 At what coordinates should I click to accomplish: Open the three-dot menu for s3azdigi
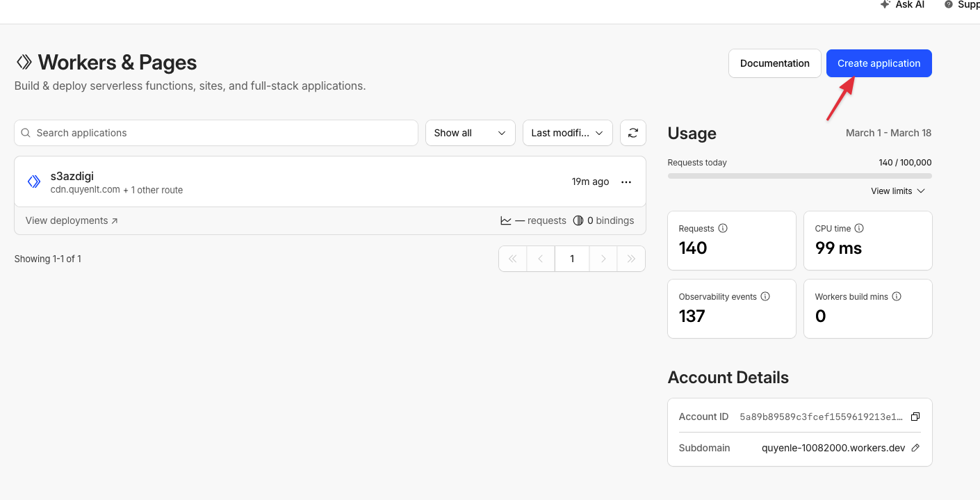626,182
